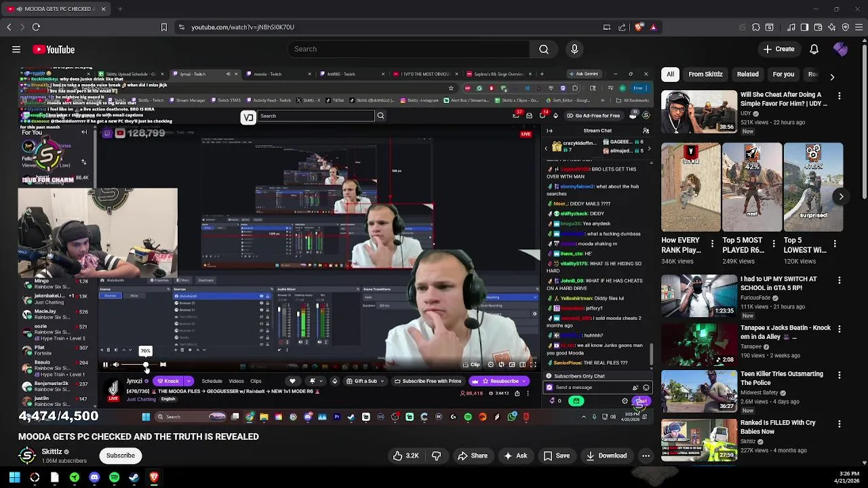This screenshot has height=488, width=868.
Task: Open 'Will She Cheat After Doing A' video title
Action: (784, 99)
